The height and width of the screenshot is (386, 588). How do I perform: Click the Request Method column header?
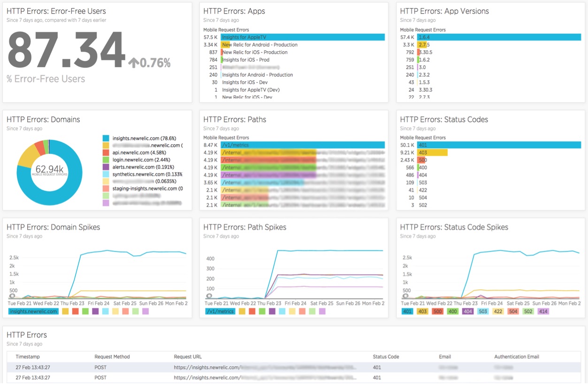coord(112,357)
